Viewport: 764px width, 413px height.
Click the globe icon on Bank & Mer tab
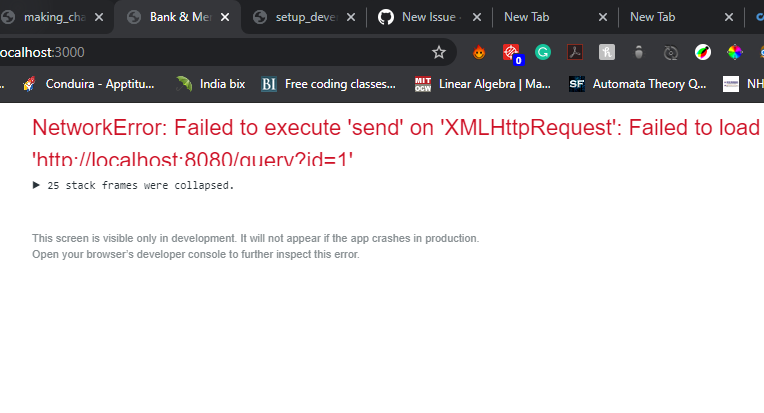tap(134, 18)
